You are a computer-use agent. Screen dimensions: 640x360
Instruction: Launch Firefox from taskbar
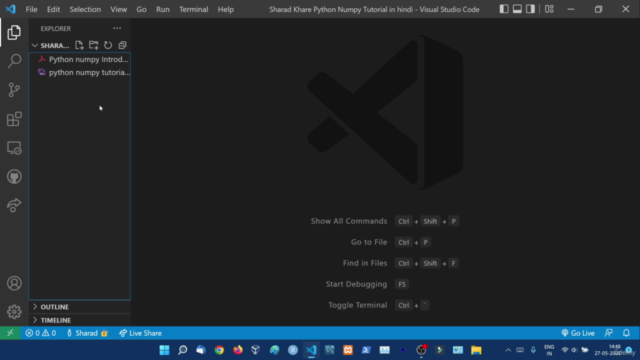point(238,350)
